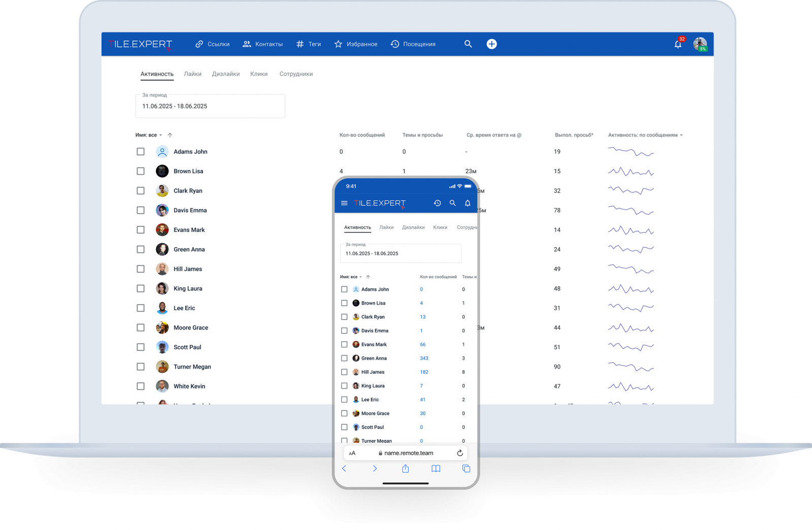Click the phone date range field
The image size is (812, 530).
click(400, 253)
